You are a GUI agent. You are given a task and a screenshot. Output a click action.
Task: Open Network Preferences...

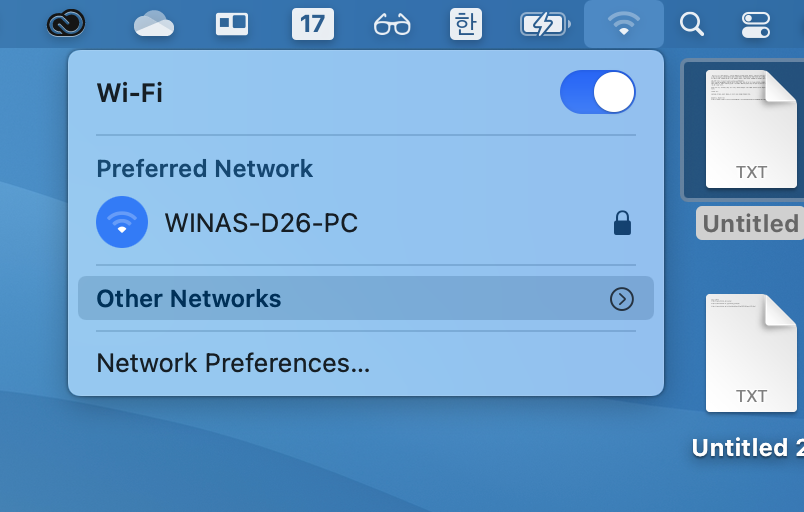233,363
